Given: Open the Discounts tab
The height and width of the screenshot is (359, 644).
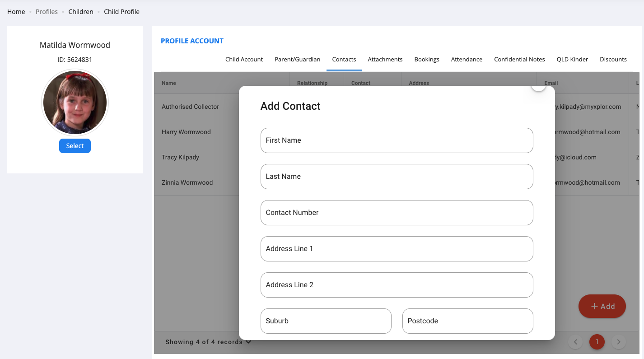Looking at the screenshot, I should [613, 59].
